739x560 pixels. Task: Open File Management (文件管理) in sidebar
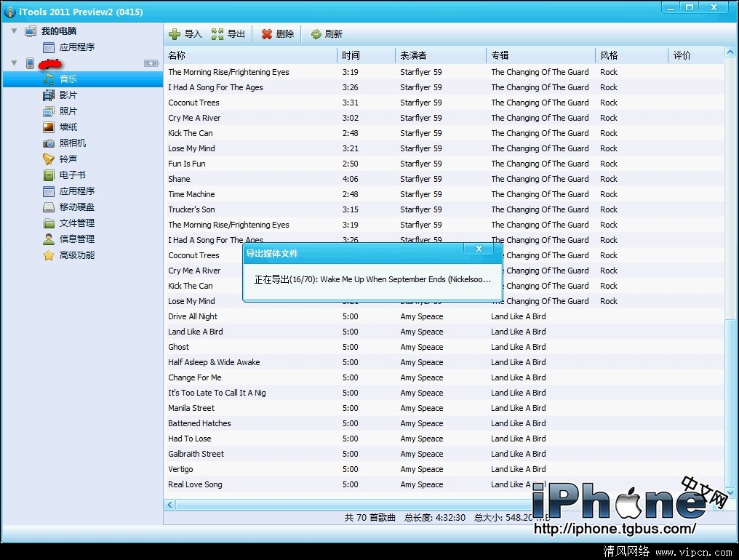click(76, 223)
